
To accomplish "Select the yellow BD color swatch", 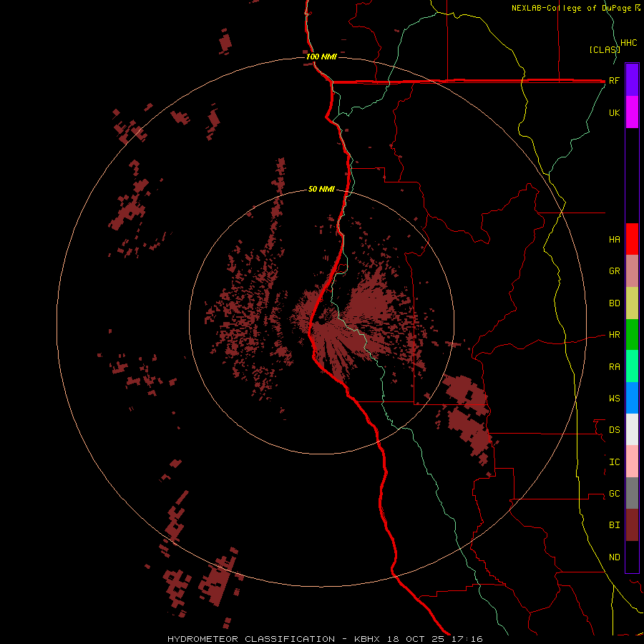I will click(x=632, y=303).
